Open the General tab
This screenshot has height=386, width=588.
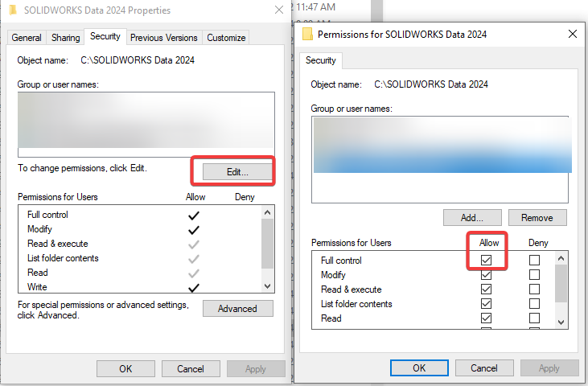(x=27, y=38)
